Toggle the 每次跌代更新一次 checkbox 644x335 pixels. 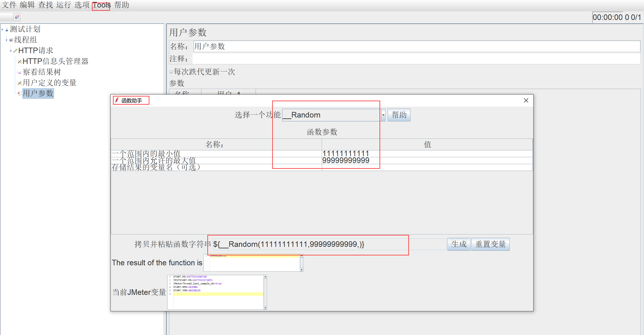[x=171, y=72]
